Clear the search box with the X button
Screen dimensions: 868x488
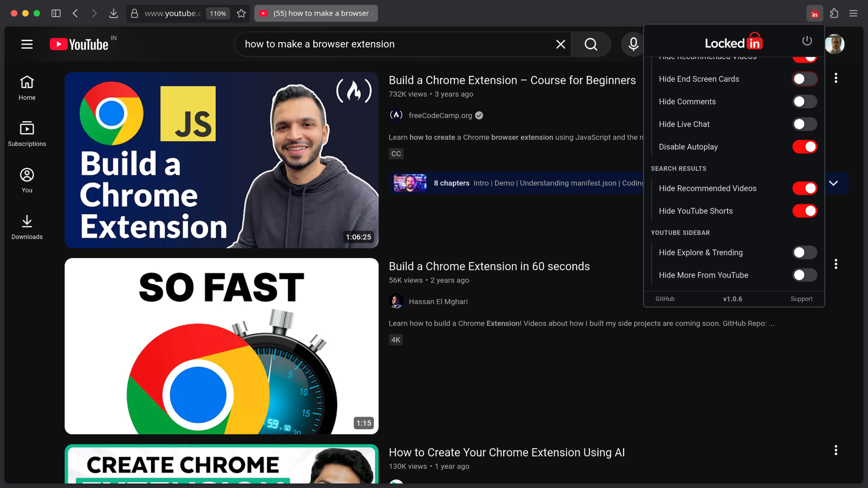561,44
